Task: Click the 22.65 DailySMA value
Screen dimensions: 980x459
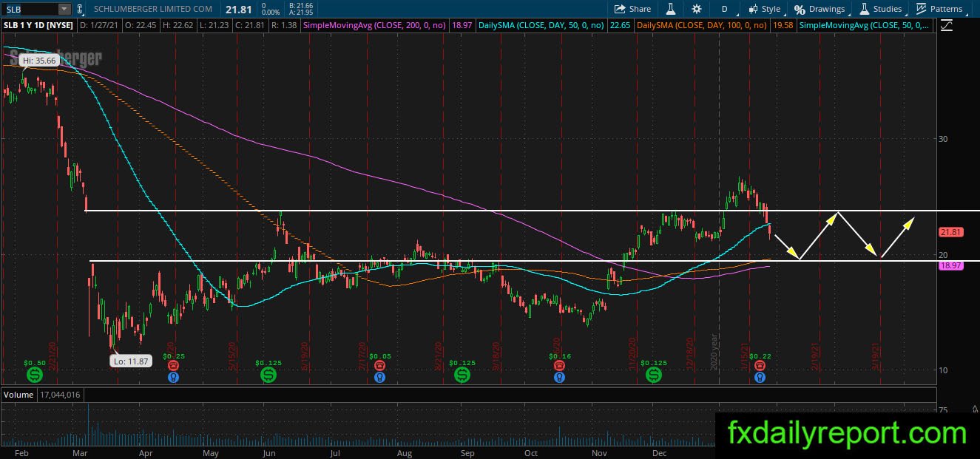Action: (618, 26)
